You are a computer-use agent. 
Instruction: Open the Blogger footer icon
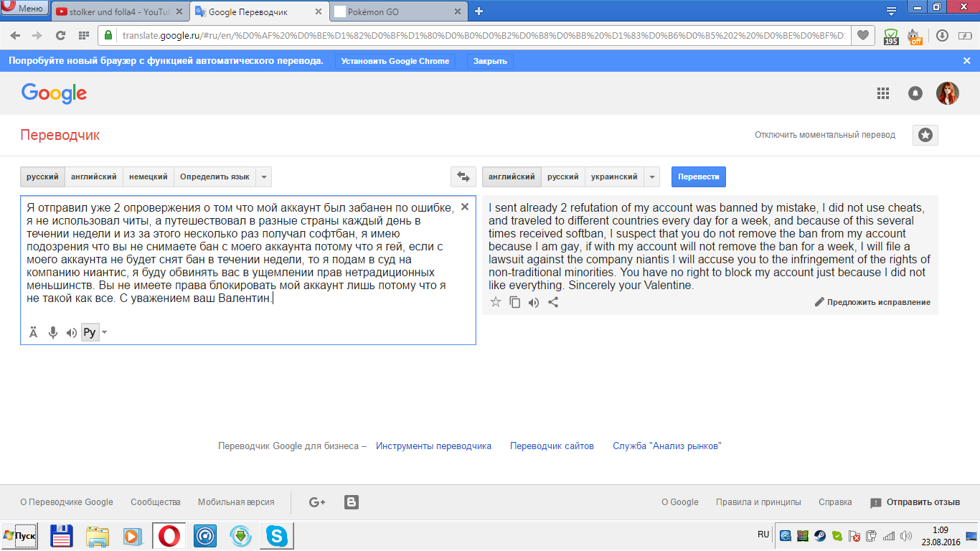click(352, 502)
